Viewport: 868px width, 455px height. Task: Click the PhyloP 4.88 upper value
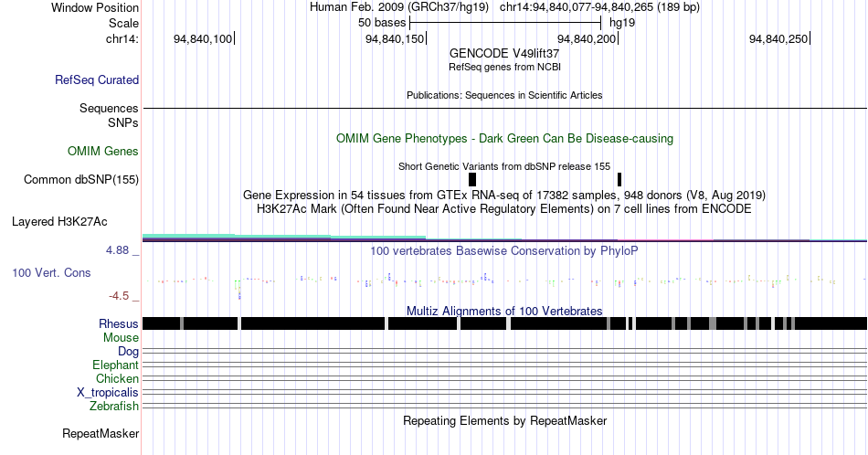pyautogui.click(x=117, y=250)
